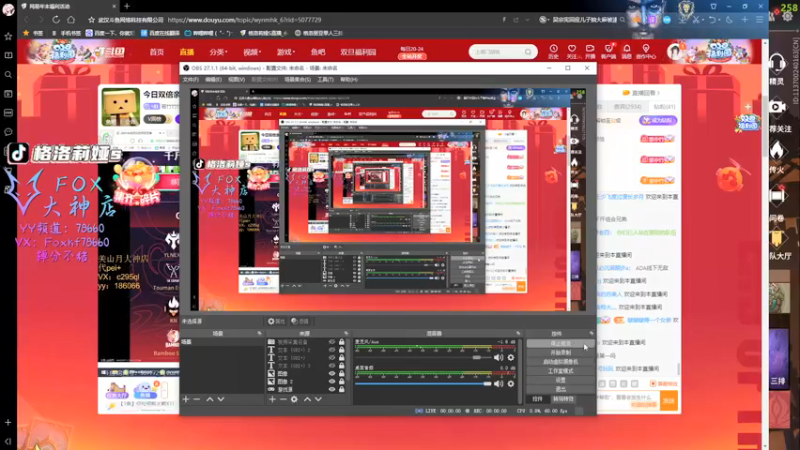Open the OBS 工具(T) menu

click(325, 80)
